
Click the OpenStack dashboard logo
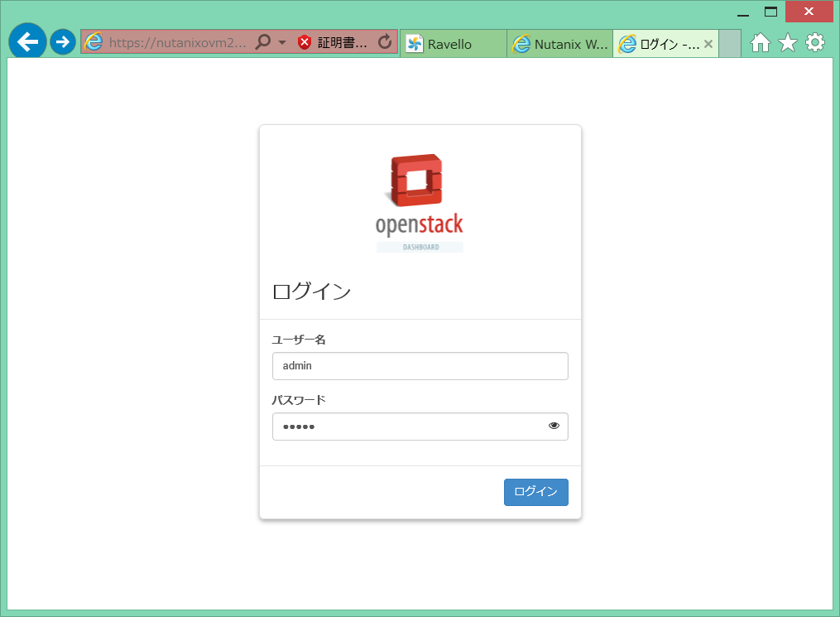420,203
